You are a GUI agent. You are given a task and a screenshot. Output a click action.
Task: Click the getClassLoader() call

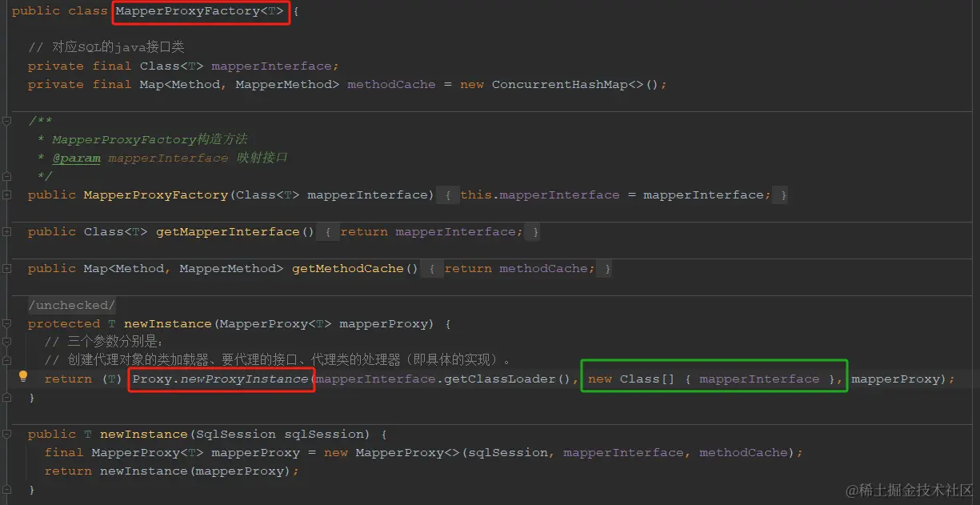coord(508,379)
